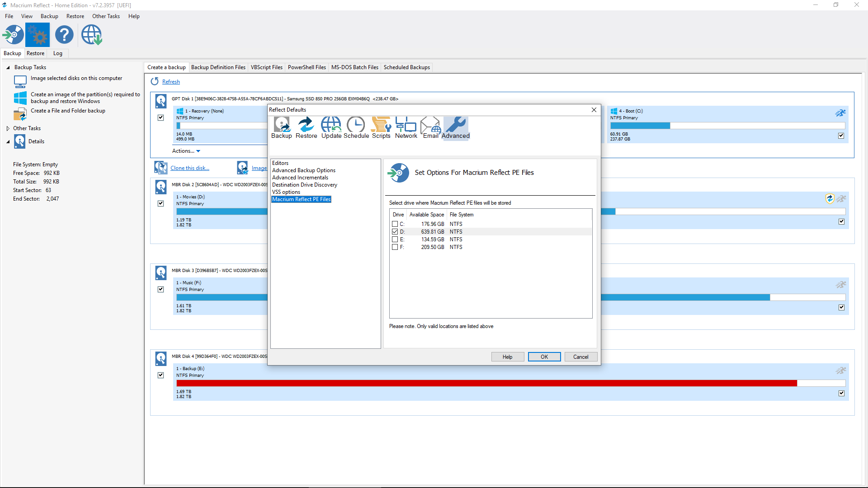
Task: Switch to Scheduled Backups tab
Action: (x=406, y=67)
